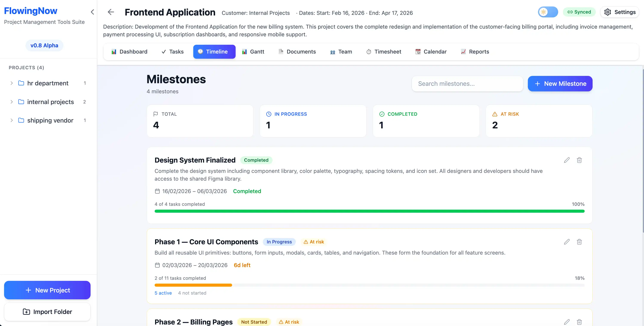Click the 5 active link under Phase 1
This screenshot has width=644, height=326.
(163, 293)
